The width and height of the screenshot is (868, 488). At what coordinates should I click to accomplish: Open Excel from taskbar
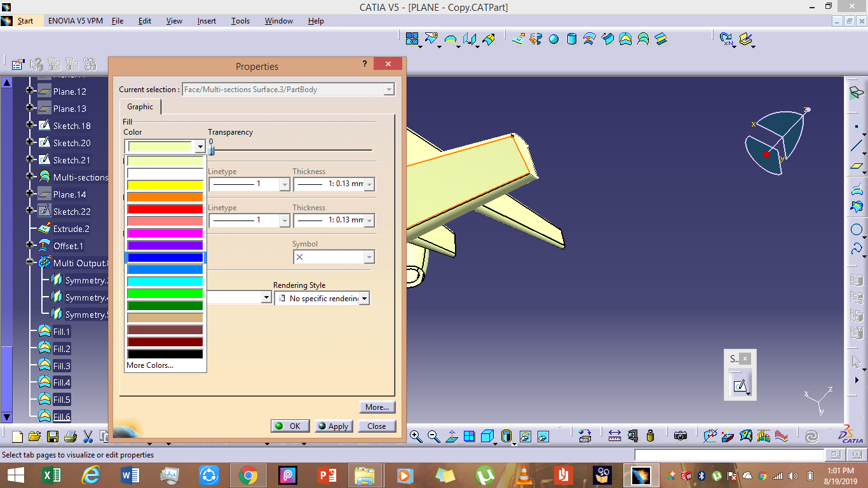pos(51,475)
